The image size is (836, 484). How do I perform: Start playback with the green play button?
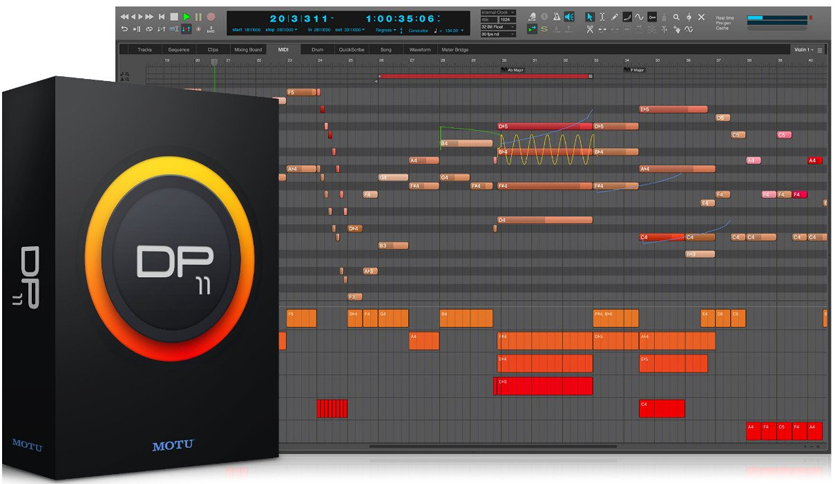pyautogui.click(x=187, y=17)
